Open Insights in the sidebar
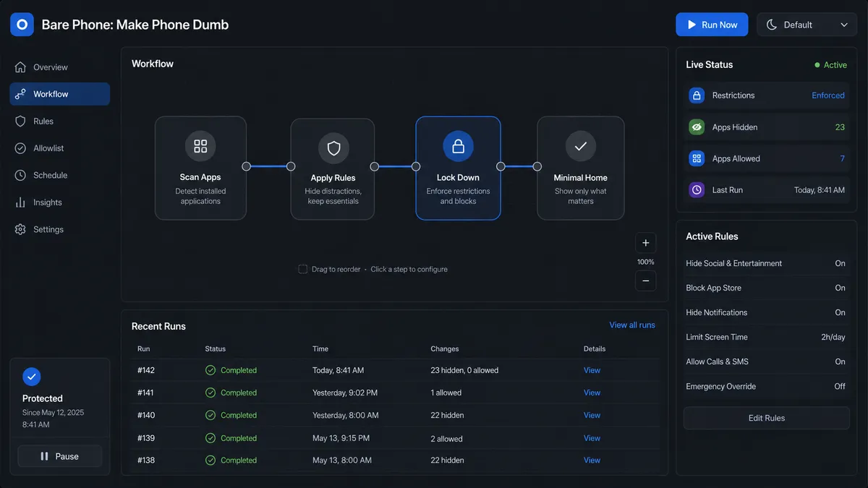This screenshot has width=868, height=488. [x=60, y=202]
